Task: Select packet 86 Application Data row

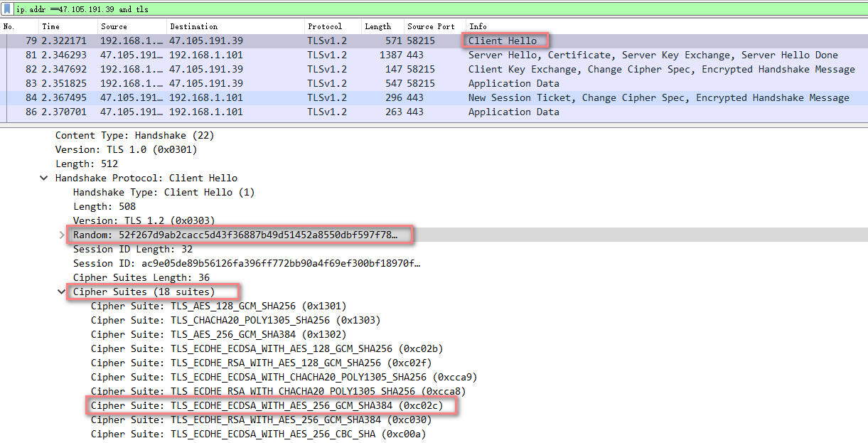Action: (284, 112)
